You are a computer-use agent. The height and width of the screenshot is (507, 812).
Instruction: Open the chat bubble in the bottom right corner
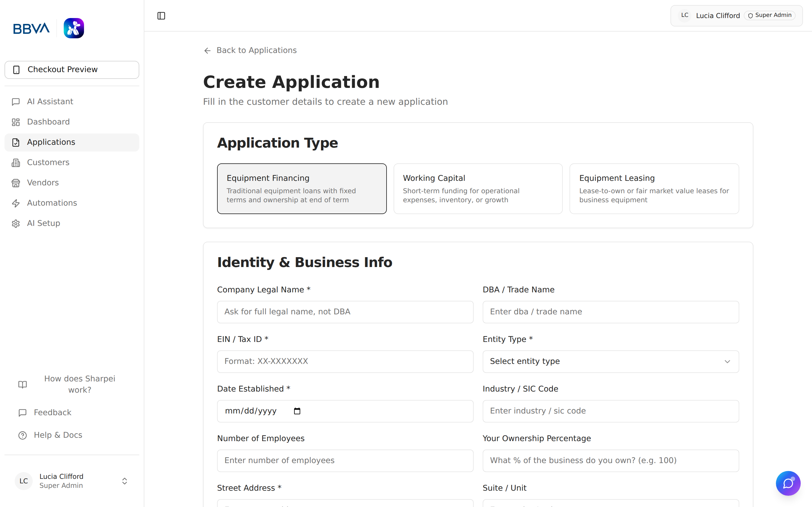point(788,483)
